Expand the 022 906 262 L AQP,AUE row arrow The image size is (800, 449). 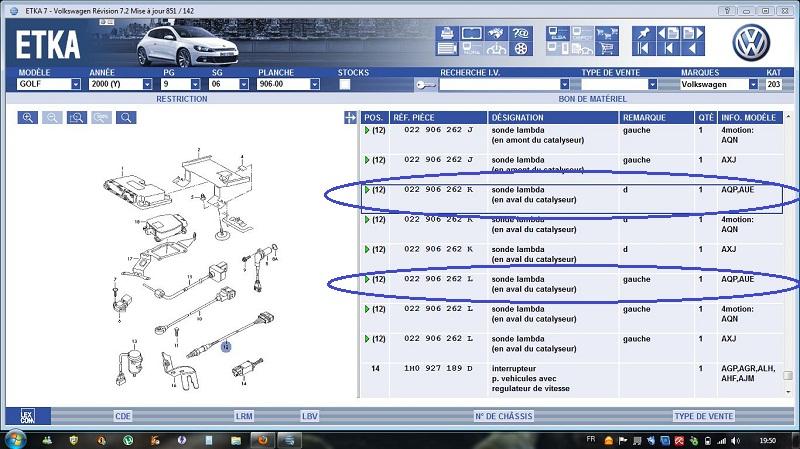pos(367,280)
